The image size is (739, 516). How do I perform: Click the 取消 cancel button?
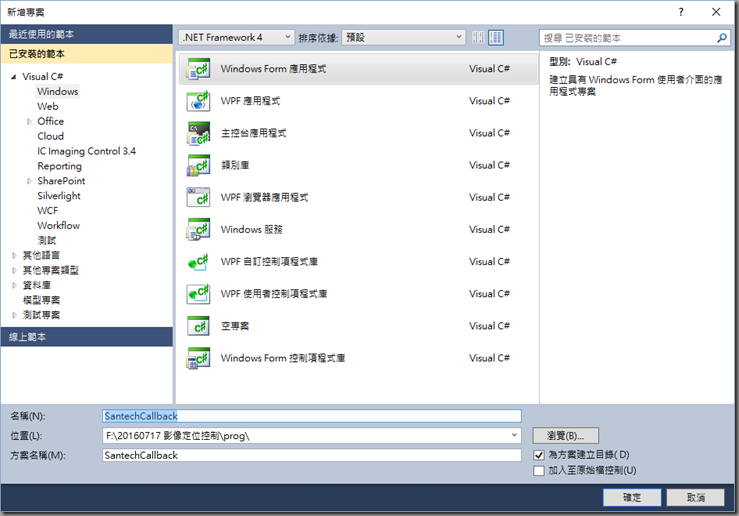pos(695,498)
